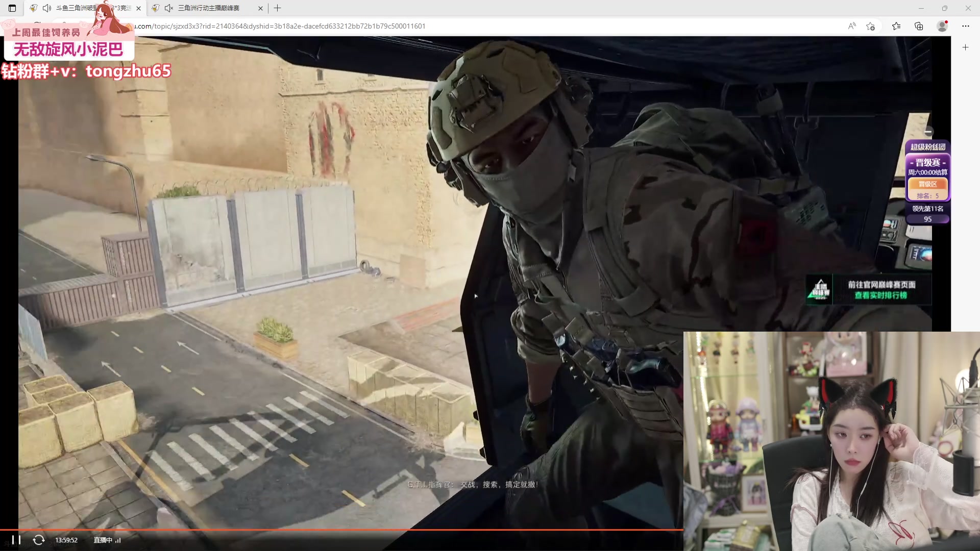
Task: Open the Collections icon
Action: click(x=919, y=26)
